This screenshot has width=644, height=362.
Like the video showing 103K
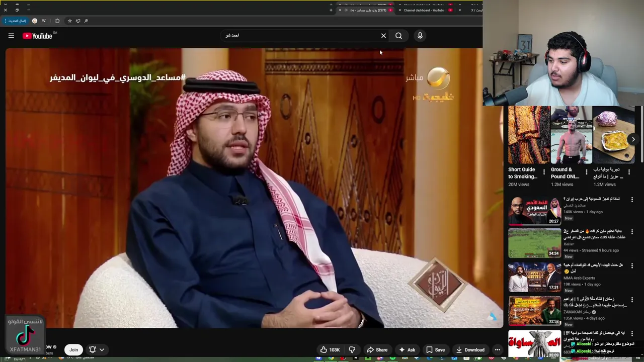coord(330,349)
